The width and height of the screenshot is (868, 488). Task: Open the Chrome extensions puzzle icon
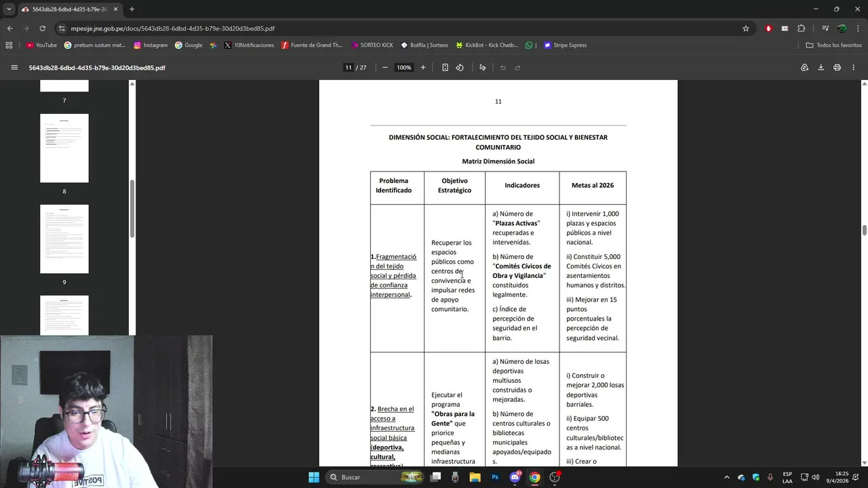pos(802,28)
